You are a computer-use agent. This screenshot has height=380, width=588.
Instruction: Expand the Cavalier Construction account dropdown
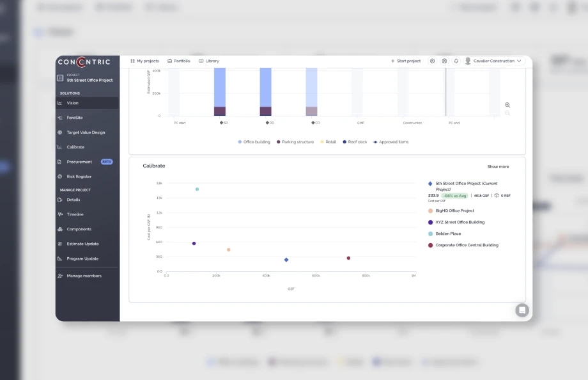click(x=493, y=61)
